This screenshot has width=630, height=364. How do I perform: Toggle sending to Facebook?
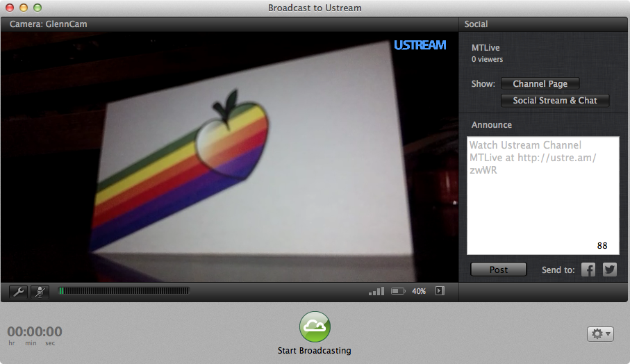(x=588, y=270)
